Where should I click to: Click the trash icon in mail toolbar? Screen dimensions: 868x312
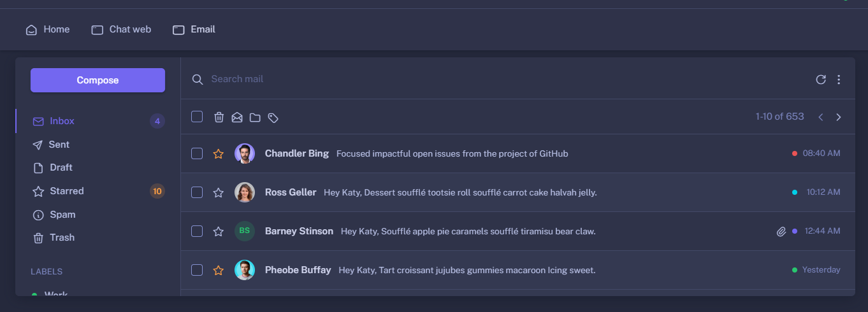[x=219, y=117]
